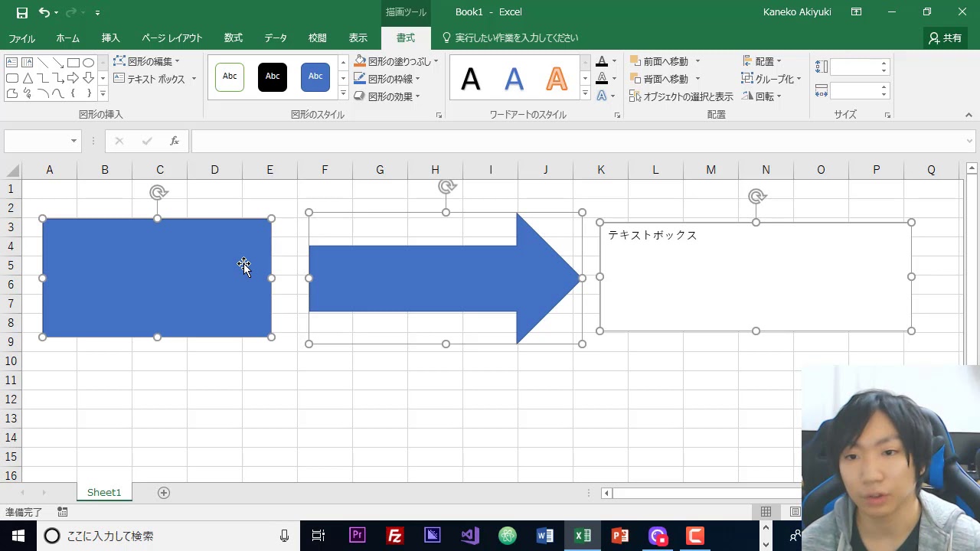Open Bring Forward (前面へ移動) dropdown arrow
Screen dimensions: 980x551
tap(697, 61)
